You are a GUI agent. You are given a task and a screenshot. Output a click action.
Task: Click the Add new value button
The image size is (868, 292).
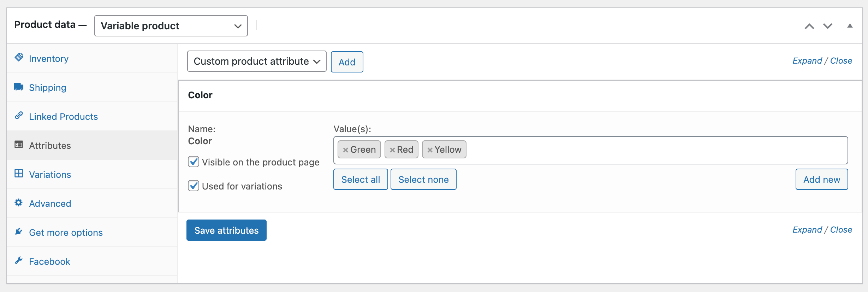tap(822, 179)
